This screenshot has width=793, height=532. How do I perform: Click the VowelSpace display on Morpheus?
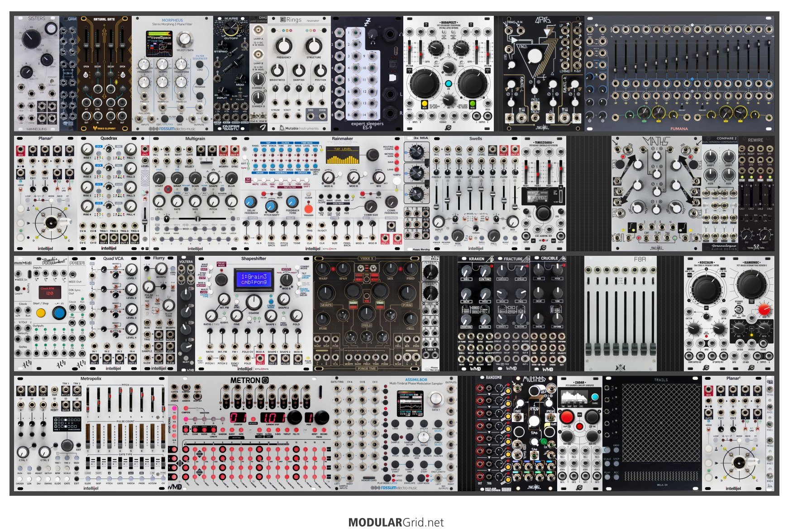tap(159, 43)
